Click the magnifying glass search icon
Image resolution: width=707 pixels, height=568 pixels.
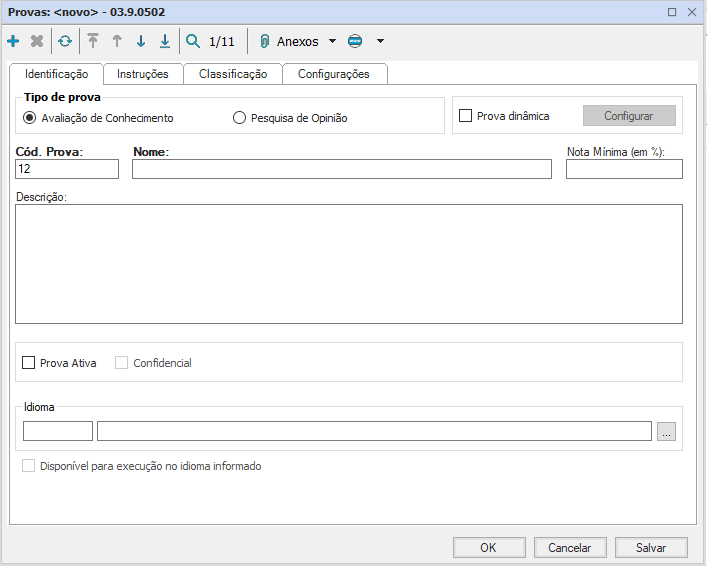tap(193, 42)
